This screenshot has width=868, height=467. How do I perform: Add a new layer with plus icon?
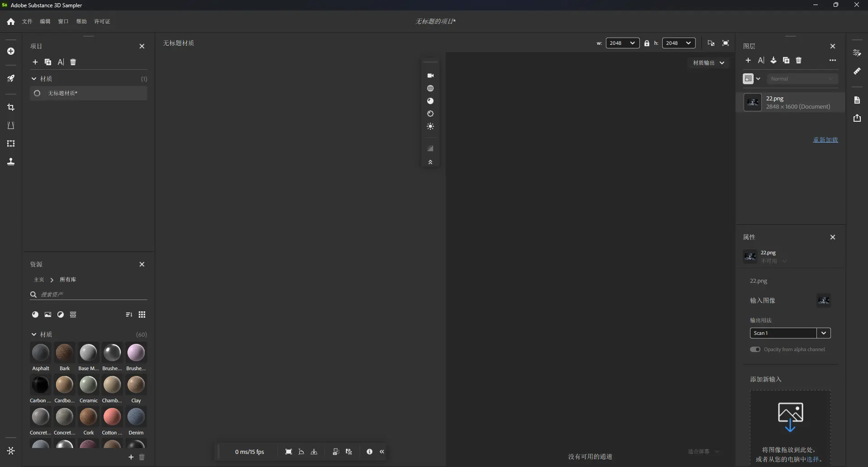(748, 60)
